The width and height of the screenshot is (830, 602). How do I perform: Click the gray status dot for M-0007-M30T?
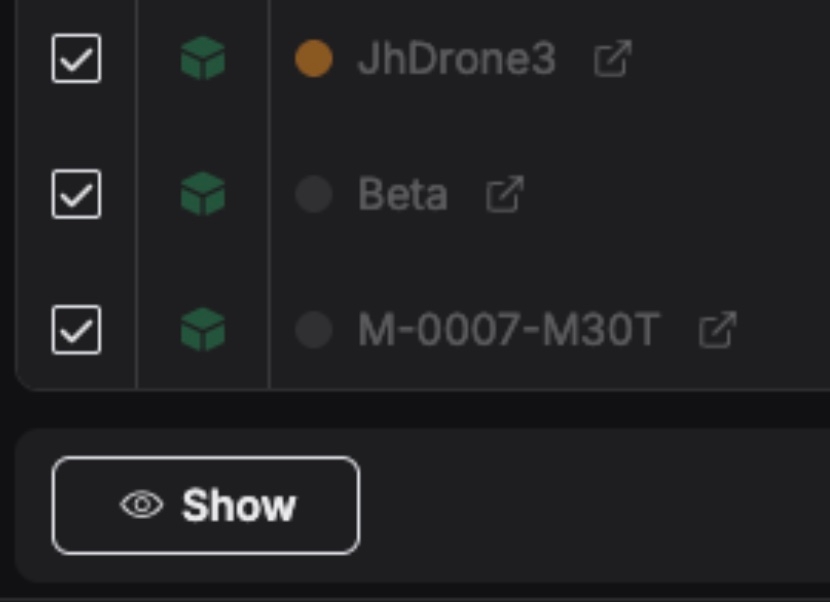314,329
